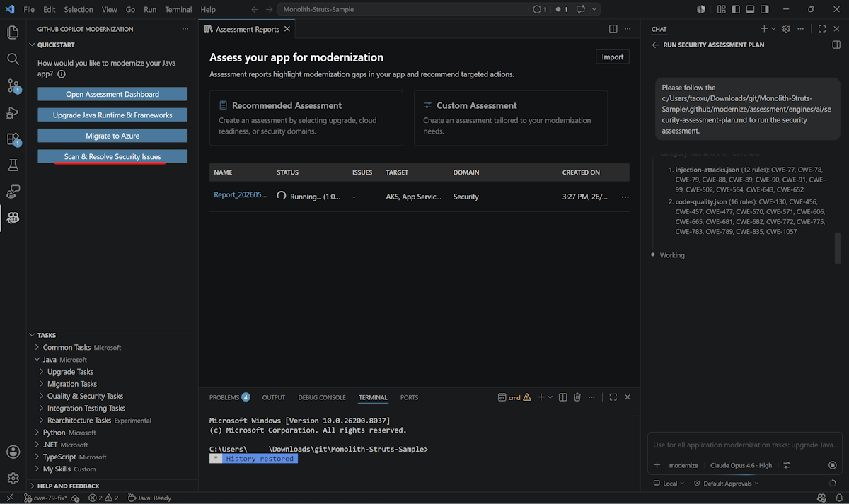Viewport: 849px width, 504px height.
Task: Switch to the PORTS tab
Action: point(409,397)
